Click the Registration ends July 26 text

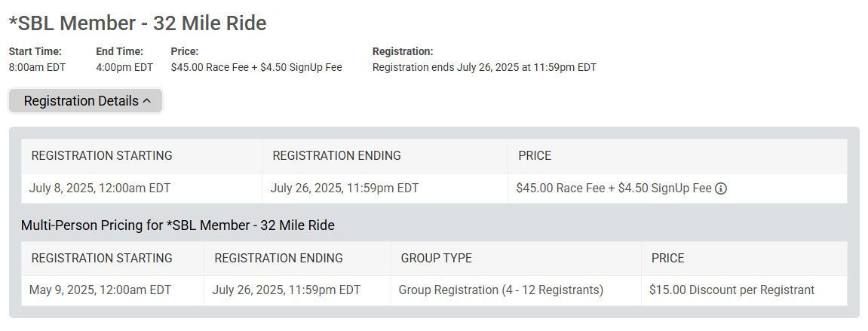click(x=484, y=68)
